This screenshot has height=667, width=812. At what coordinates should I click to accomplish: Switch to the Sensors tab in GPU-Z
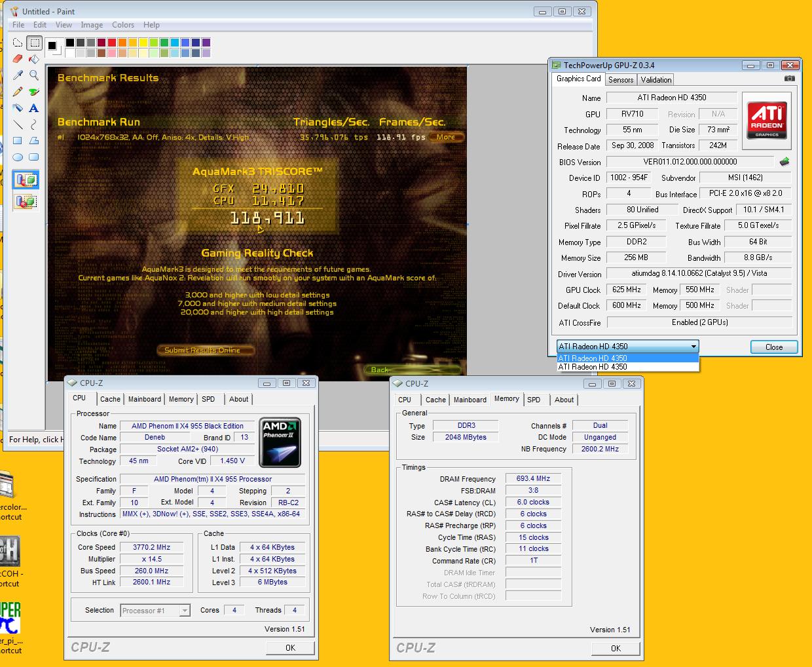point(621,80)
